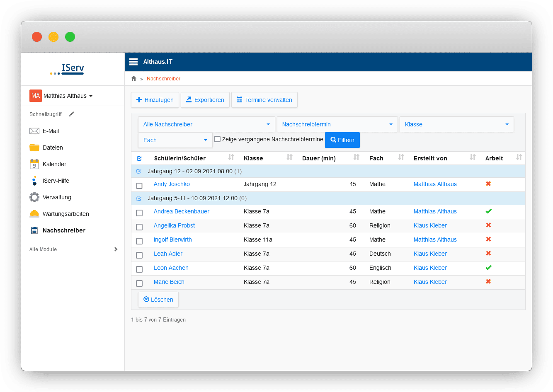Open the Matthias Althaus user menu

[61, 96]
